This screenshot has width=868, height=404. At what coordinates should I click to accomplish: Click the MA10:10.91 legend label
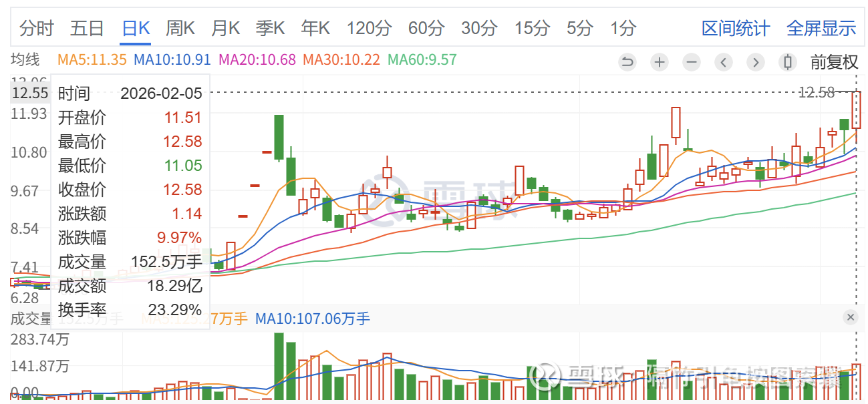172,59
